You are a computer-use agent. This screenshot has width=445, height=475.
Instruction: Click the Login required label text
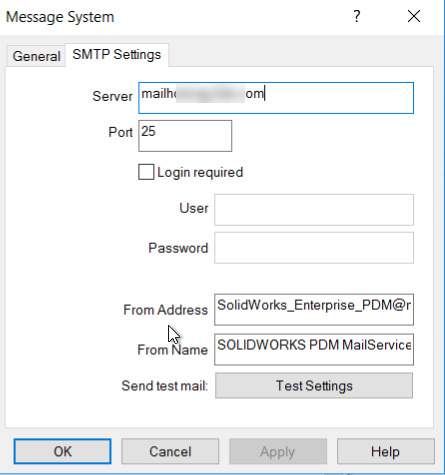coord(200,172)
